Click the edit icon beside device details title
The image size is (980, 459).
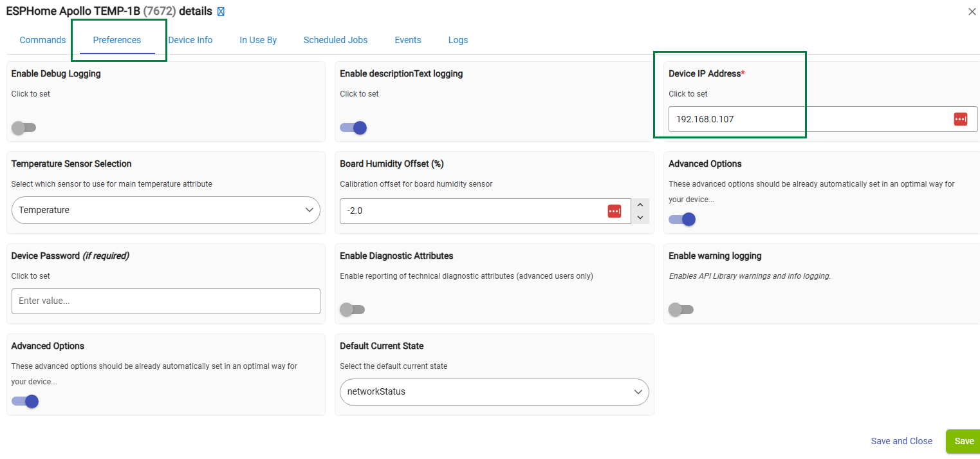[x=221, y=12]
